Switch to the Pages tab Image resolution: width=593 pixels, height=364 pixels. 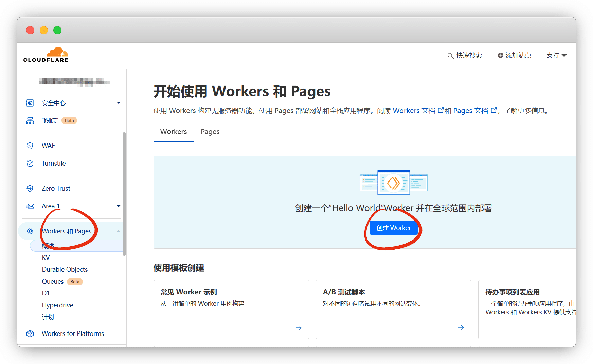[x=210, y=132]
